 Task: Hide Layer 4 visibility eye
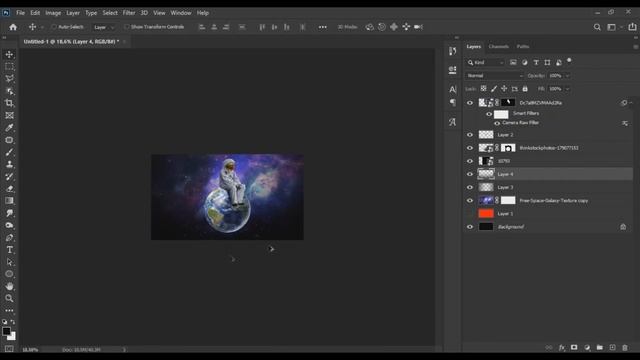(x=470, y=174)
